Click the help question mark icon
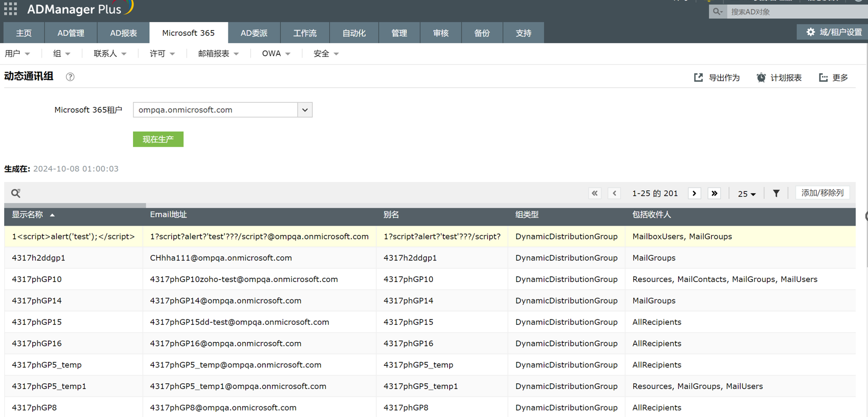 pos(70,77)
